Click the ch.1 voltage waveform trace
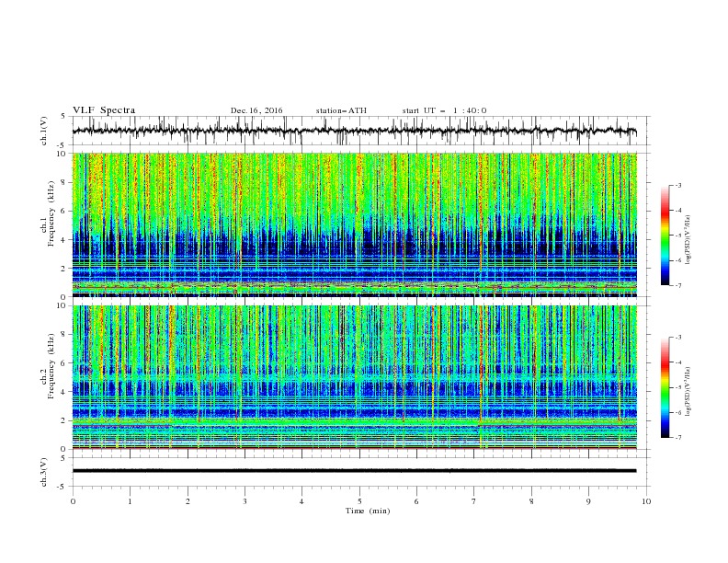The height and width of the screenshot is (563, 728). (354, 131)
